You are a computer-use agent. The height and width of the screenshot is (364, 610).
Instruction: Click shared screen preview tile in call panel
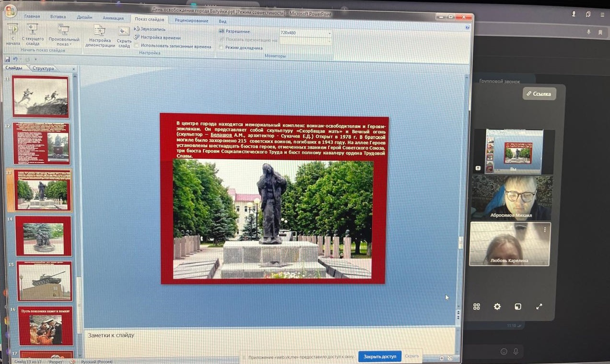coord(514,151)
